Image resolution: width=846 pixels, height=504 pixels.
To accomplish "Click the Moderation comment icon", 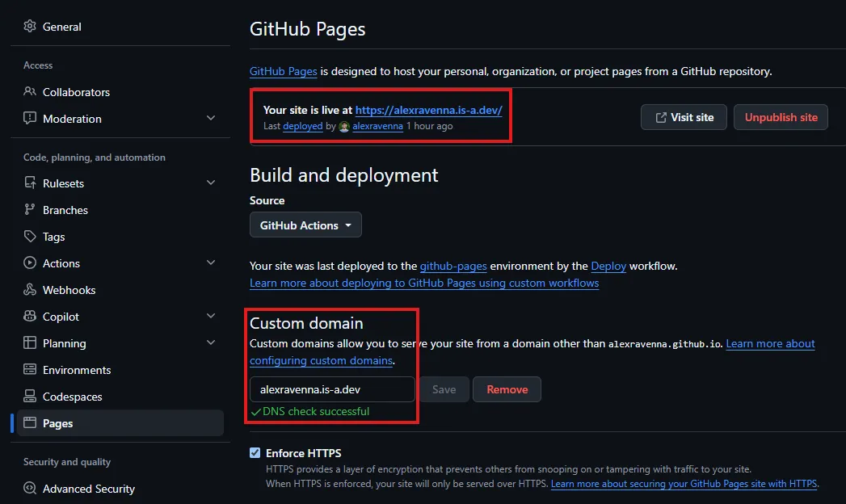I will 30,118.
